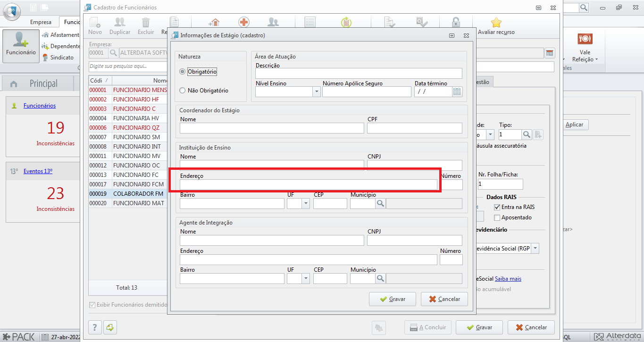The height and width of the screenshot is (342, 644).
Task: Click CEP field in Instituição de Ensino
Action: pyautogui.click(x=330, y=203)
